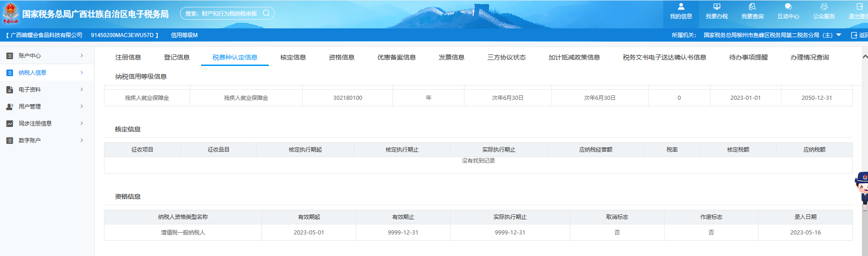Click the 账户中心 sidebar icon
This screenshot has height=256, width=868.
point(10,56)
